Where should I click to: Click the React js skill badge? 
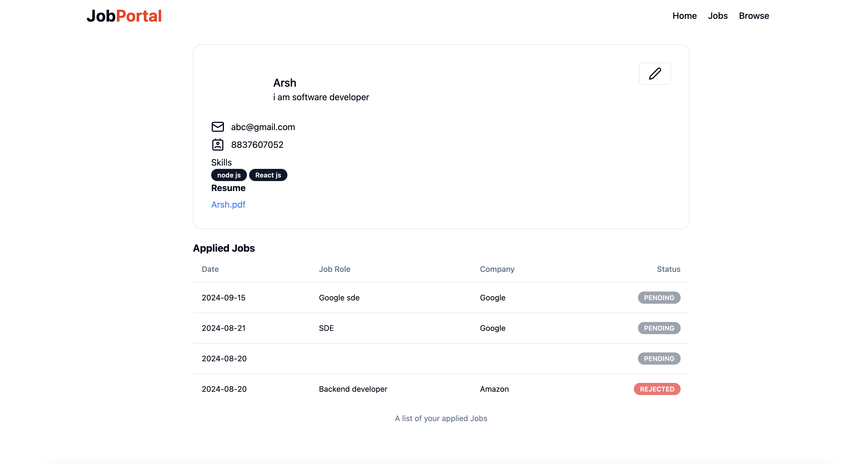coord(268,175)
